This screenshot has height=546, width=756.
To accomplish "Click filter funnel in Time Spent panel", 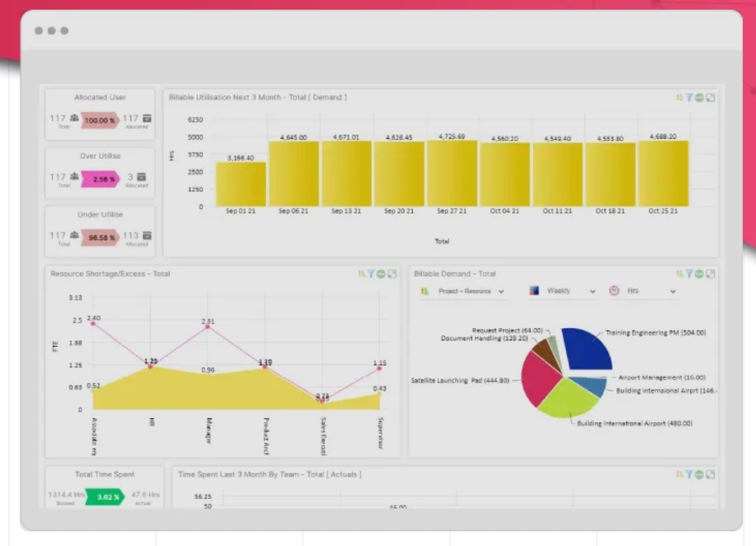I will pos(689,475).
